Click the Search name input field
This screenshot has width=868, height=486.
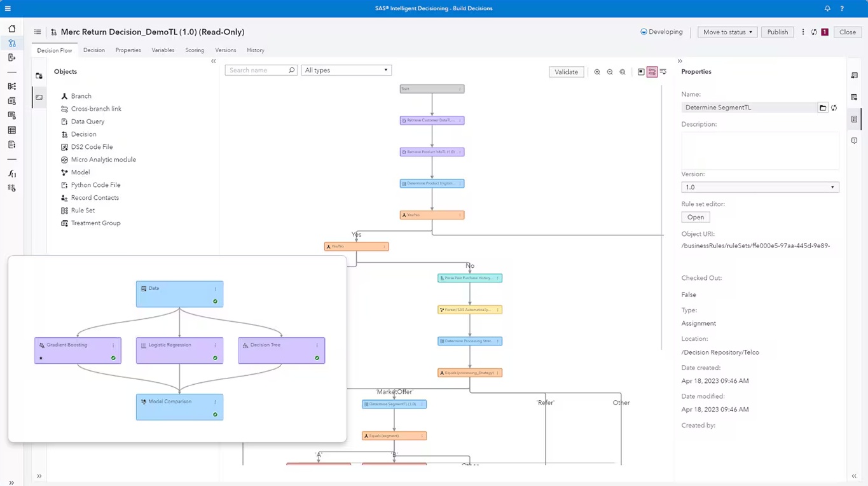point(258,70)
